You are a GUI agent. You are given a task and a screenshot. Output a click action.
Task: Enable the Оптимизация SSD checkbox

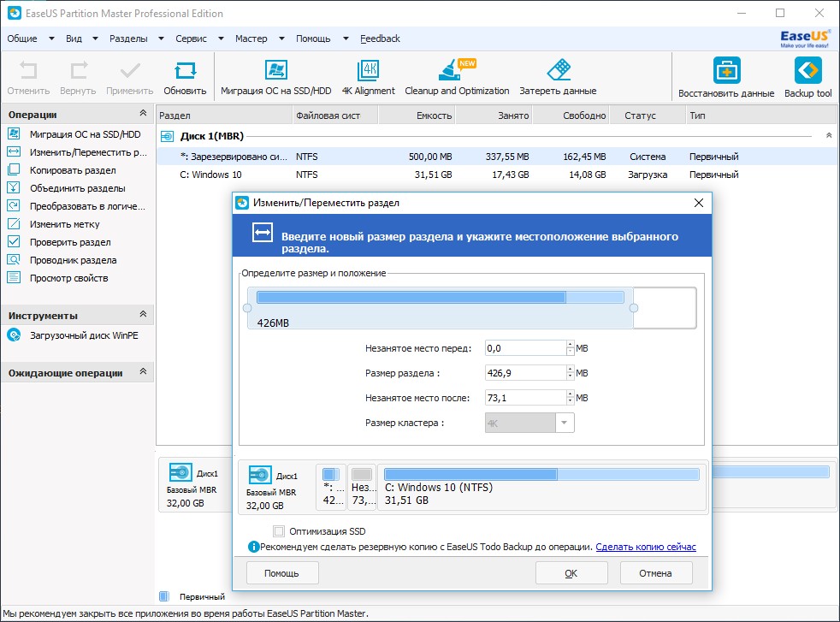279,531
